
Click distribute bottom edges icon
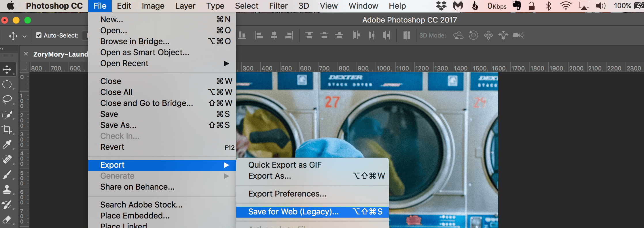click(x=339, y=35)
